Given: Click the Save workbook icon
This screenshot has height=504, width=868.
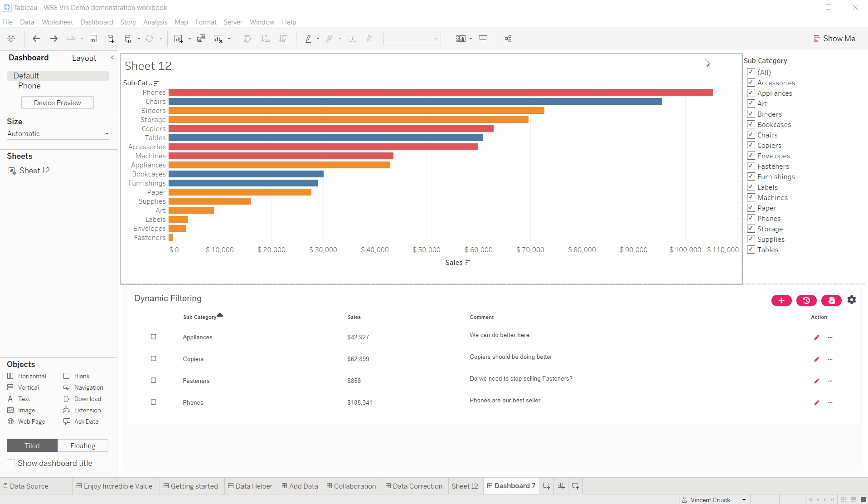Looking at the screenshot, I should [93, 39].
